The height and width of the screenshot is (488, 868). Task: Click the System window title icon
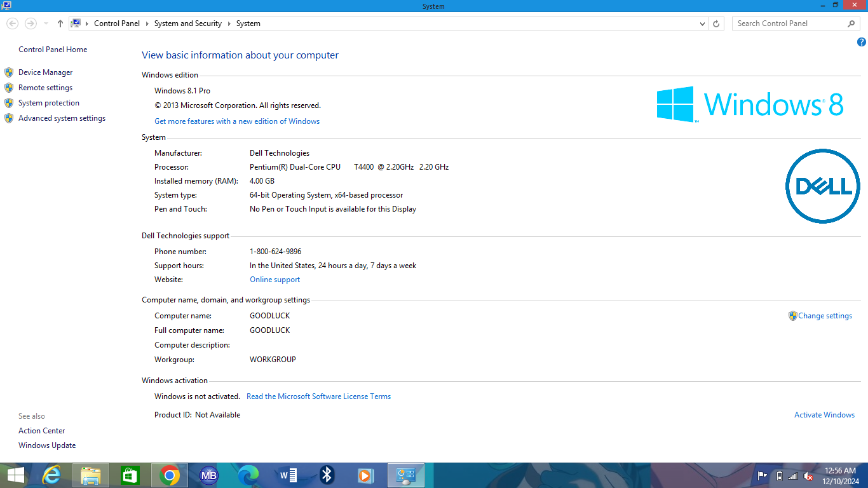(6, 5)
